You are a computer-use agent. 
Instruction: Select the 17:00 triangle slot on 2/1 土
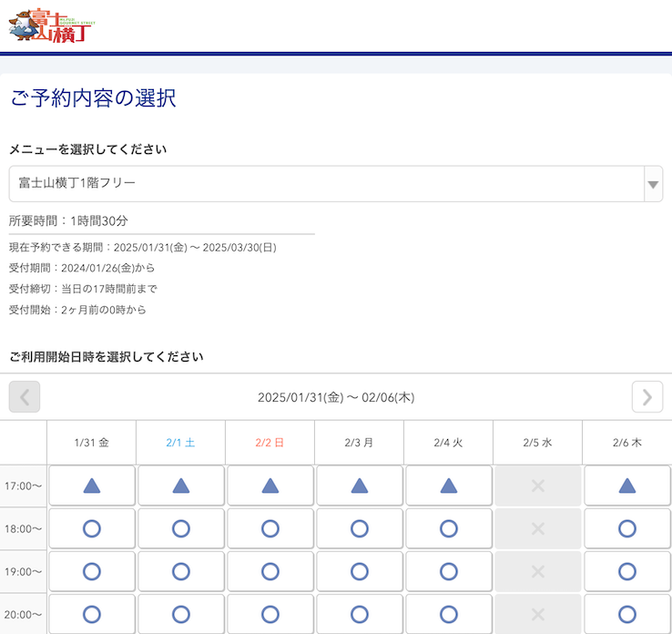click(x=180, y=486)
